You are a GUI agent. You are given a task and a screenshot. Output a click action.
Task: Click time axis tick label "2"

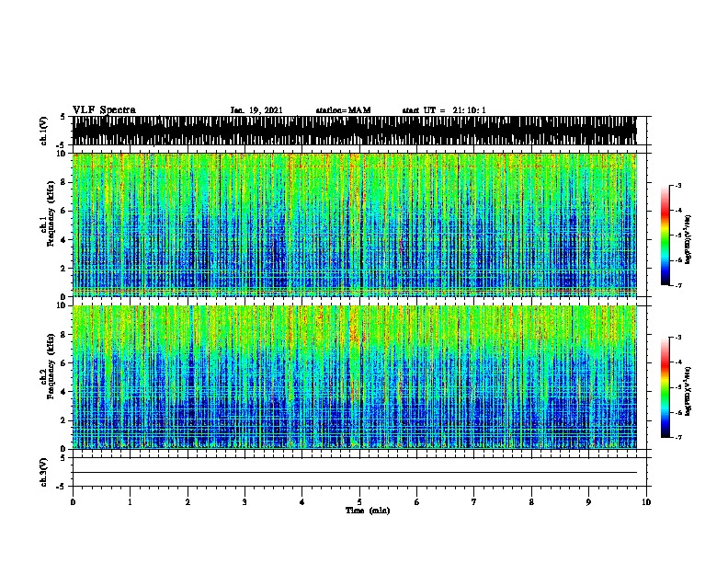coord(188,502)
